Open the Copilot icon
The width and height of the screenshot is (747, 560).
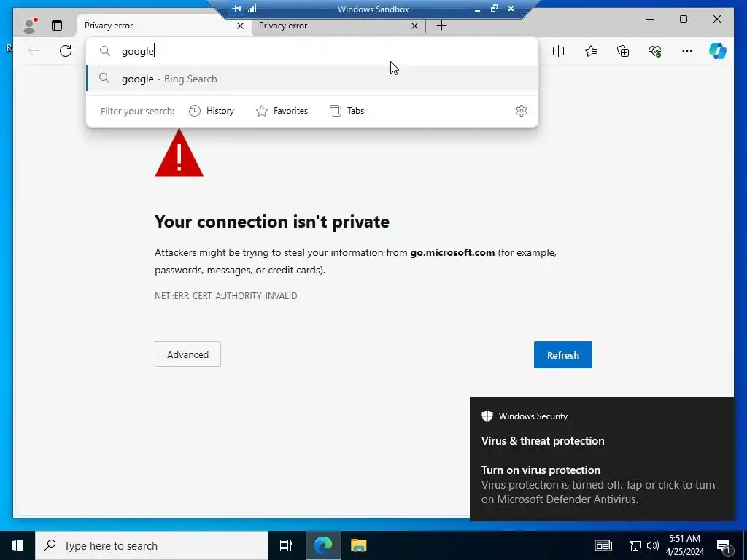pyautogui.click(x=718, y=51)
